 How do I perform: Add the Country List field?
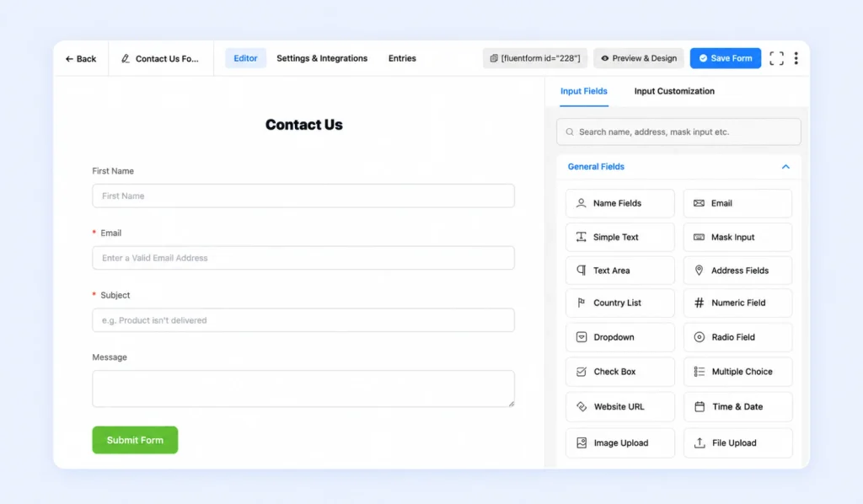pyautogui.click(x=619, y=303)
